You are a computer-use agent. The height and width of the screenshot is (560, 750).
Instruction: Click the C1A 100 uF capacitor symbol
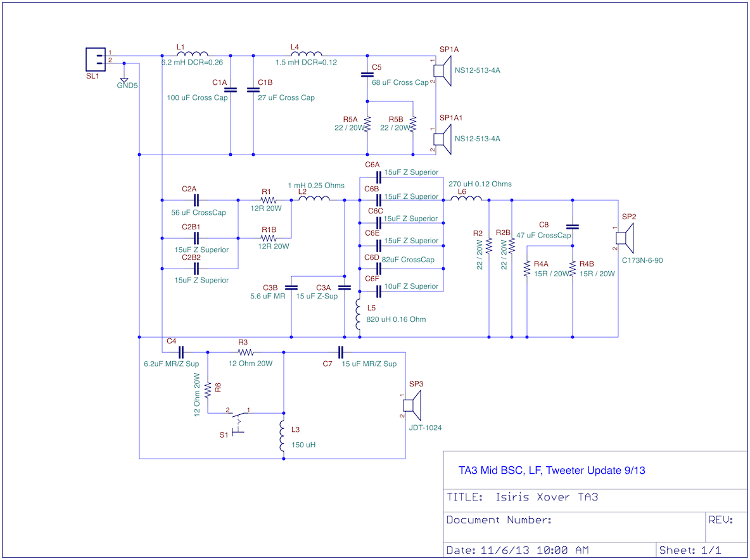click(x=231, y=89)
